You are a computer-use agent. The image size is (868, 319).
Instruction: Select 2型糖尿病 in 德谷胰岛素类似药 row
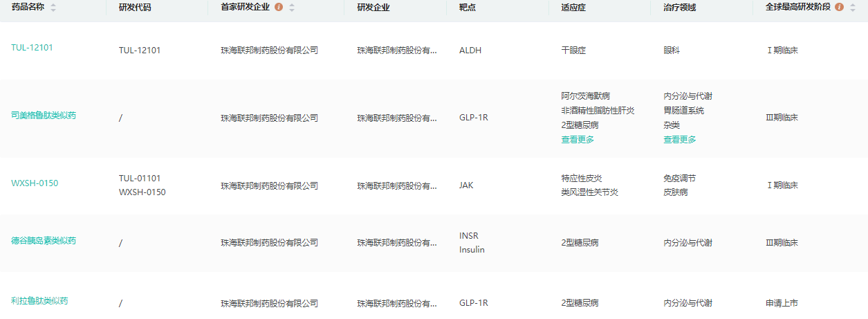coord(580,243)
